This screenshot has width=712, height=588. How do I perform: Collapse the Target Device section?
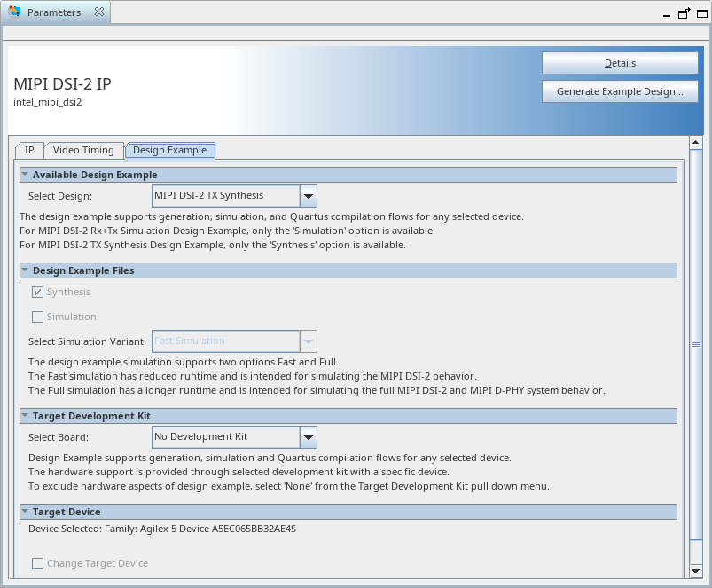click(x=25, y=511)
